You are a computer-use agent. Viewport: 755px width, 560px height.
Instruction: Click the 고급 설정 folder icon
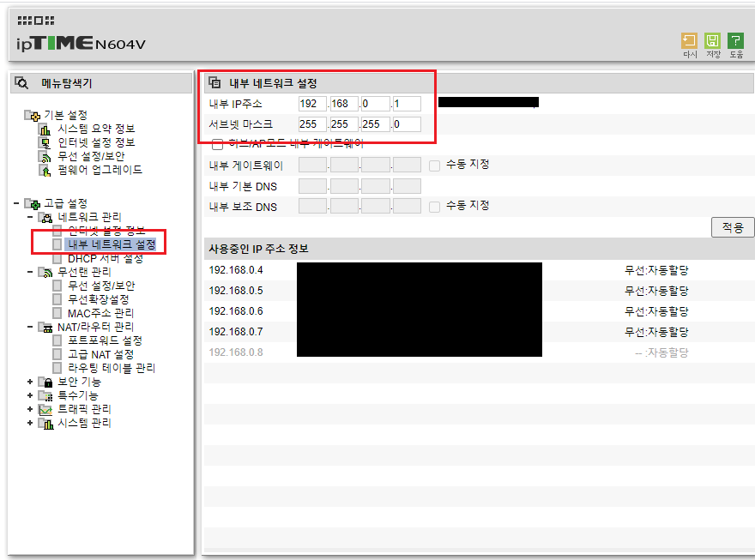[33, 204]
